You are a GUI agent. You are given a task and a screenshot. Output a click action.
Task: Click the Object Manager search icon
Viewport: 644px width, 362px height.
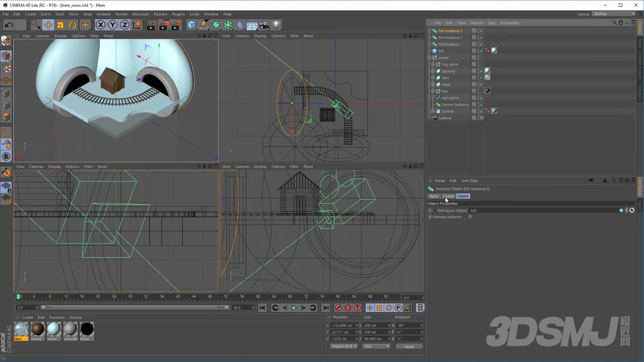click(614, 23)
